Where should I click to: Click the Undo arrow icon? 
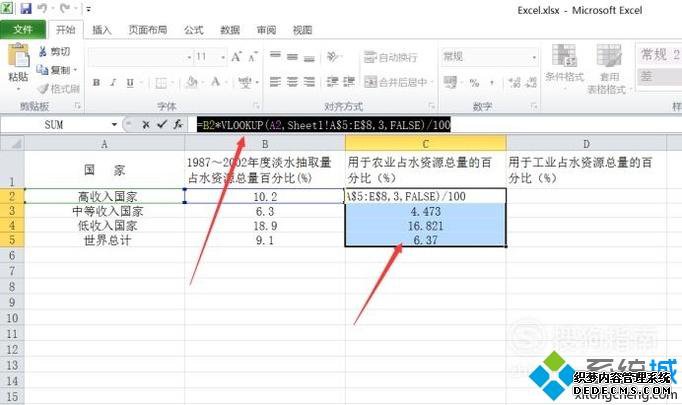point(42,8)
